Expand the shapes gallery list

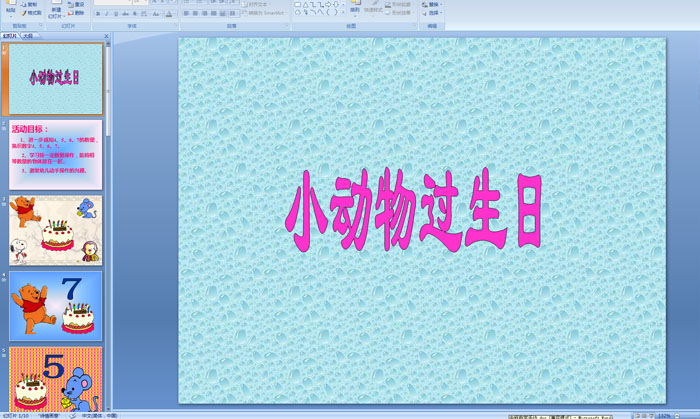pyautogui.click(x=343, y=14)
